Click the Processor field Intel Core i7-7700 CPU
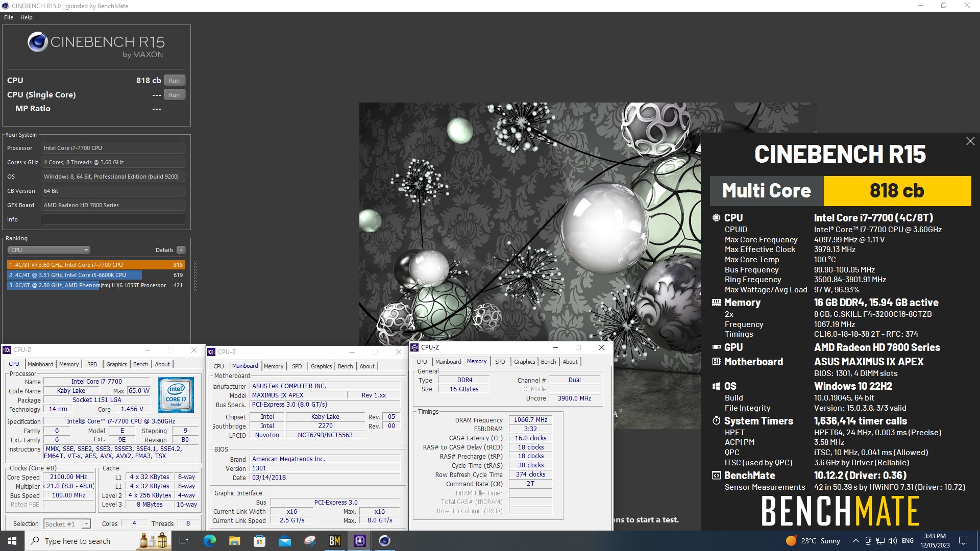The height and width of the screenshot is (551, 980). tap(113, 148)
